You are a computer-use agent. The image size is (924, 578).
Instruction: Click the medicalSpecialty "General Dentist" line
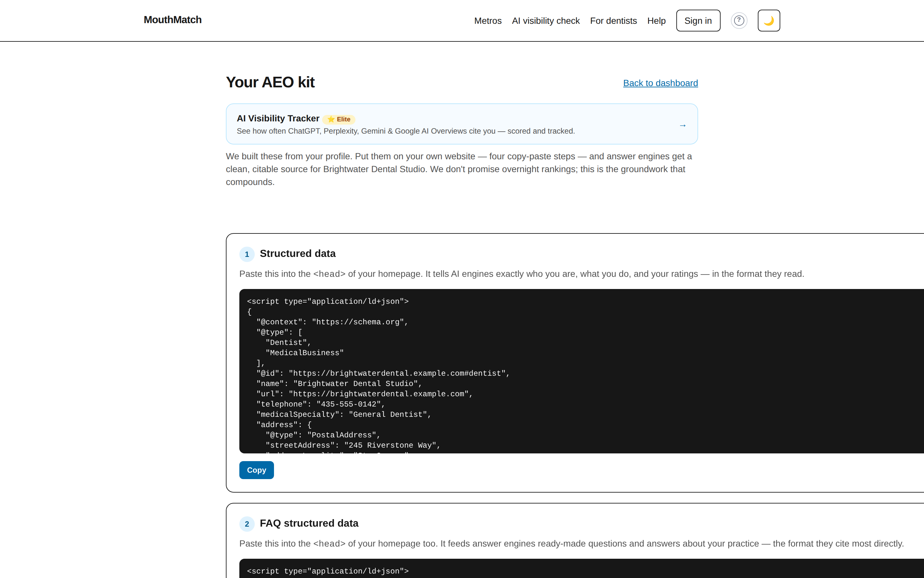click(x=344, y=414)
